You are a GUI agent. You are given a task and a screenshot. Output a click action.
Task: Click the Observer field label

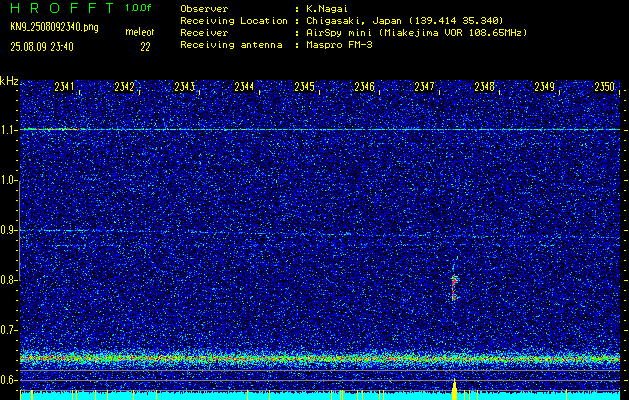(x=204, y=8)
